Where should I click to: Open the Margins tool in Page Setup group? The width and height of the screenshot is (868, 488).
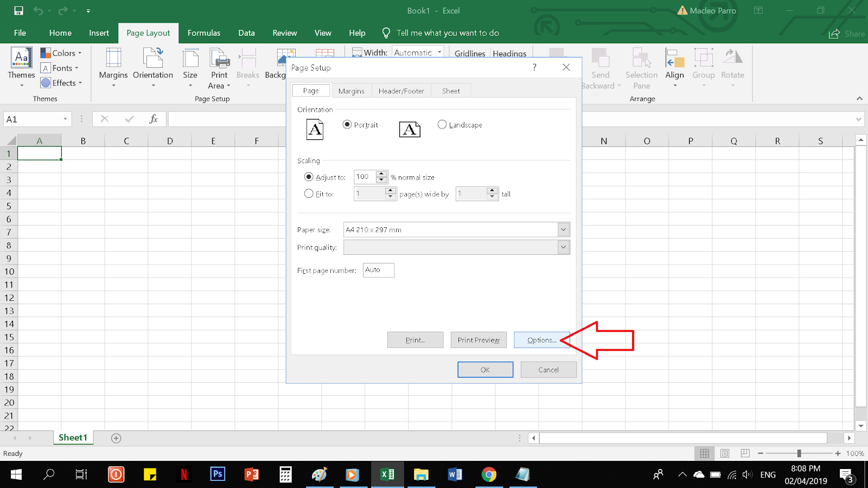pos(112,67)
